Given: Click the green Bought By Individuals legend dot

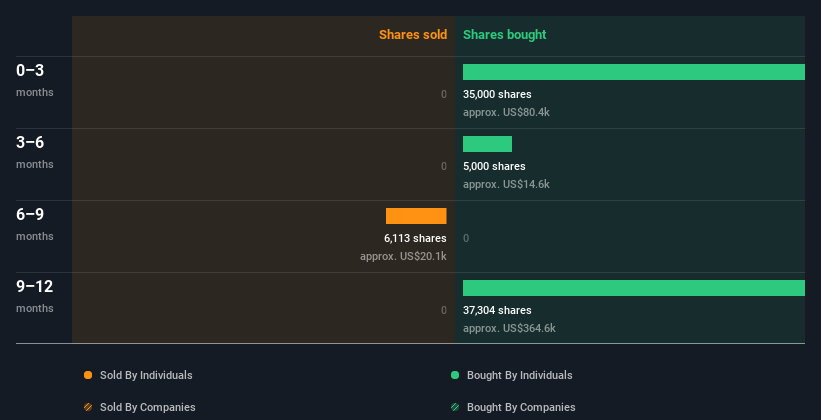Looking at the screenshot, I should (x=455, y=375).
